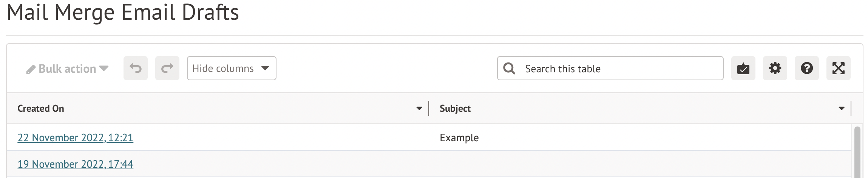Image resolution: width=868 pixels, height=178 pixels.
Task: Sort by the Created On header
Action: 41,109
